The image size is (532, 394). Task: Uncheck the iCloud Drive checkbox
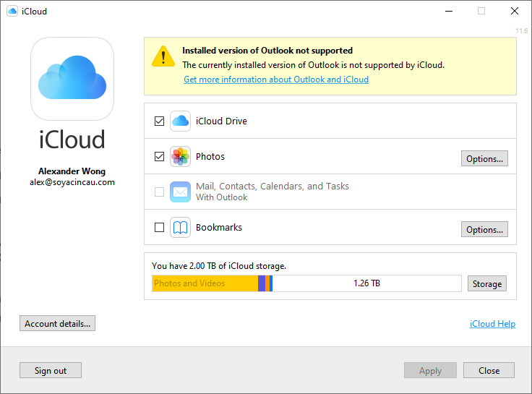(x=160, y=121)
